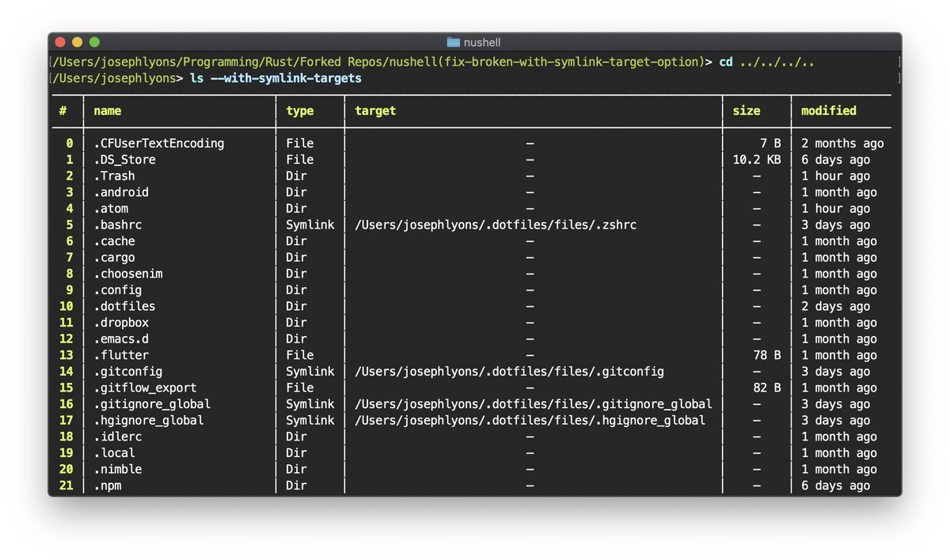Click the target path ending in files/.gitignore_global

(x=534, y=404)
